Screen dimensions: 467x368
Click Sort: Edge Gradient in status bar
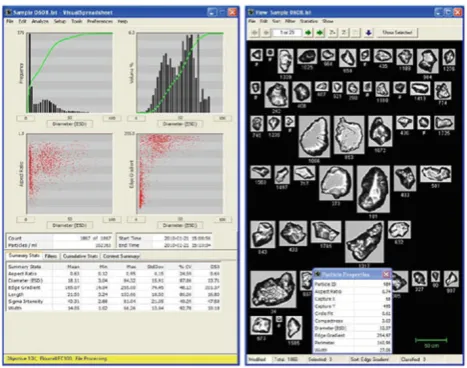pos(369,359)
